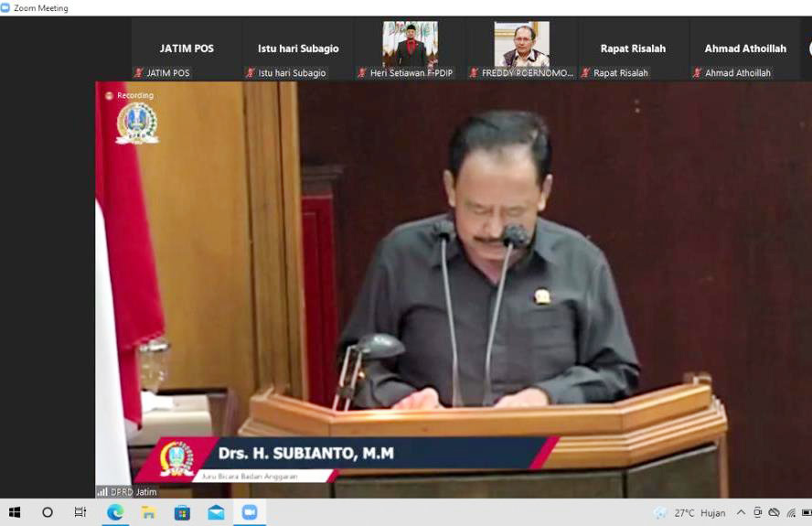Open the Windows Start menu
The width and height of the screenshot is (812, 526).
coord(15,512)
